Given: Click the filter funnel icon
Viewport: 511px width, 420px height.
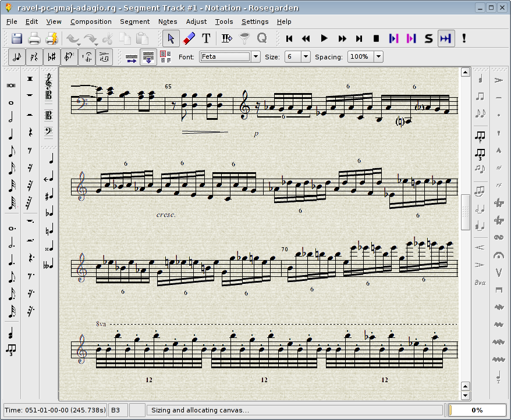Looking at the screenshot, I should 244,38.
